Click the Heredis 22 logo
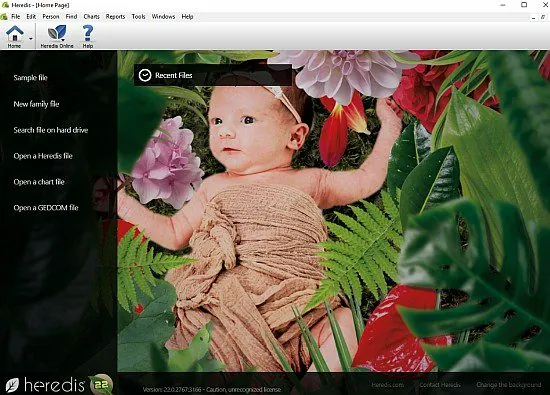Screen dimensions: 550x395 point(59,385)
